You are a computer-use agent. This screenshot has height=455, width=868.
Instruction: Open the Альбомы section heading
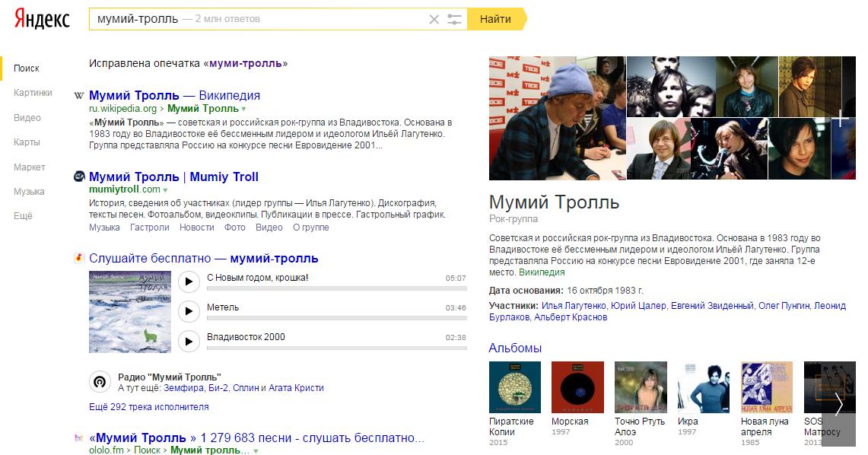pos(515,348)
